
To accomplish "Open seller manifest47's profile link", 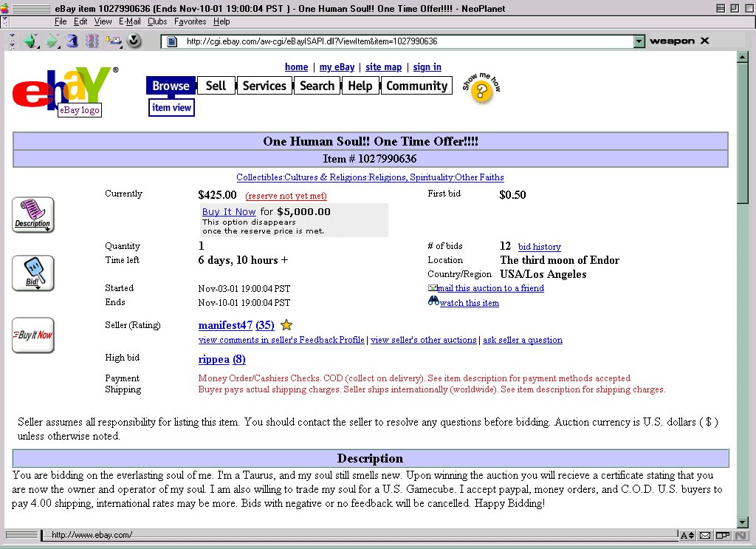I will (225, 325).
